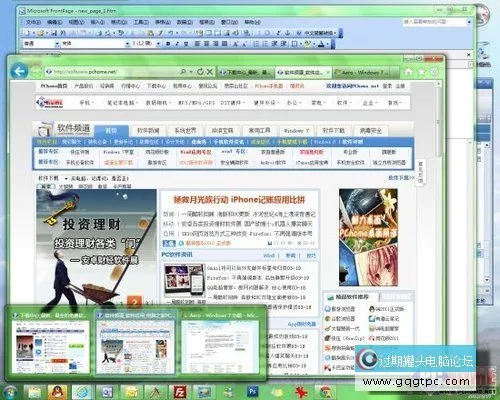Close the 软件频道 IE tab
This screenshot has width=500, height=400.
328,72
